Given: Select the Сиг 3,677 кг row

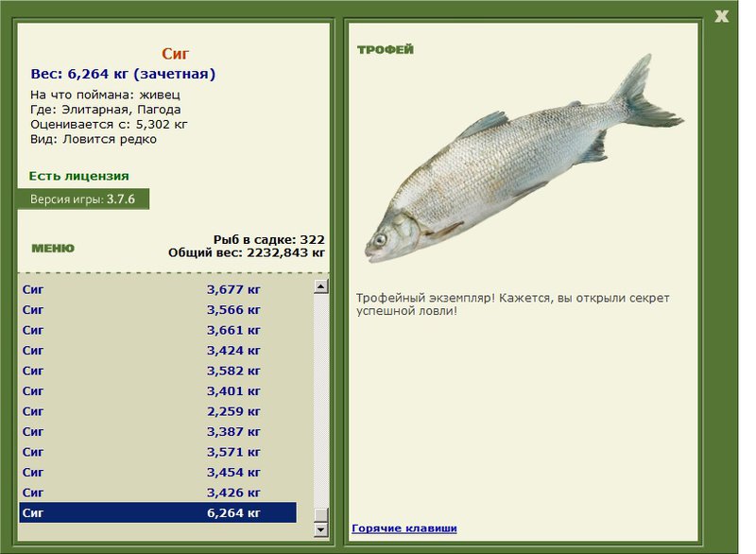Looking at the screenshot, I should click(158, 289).
